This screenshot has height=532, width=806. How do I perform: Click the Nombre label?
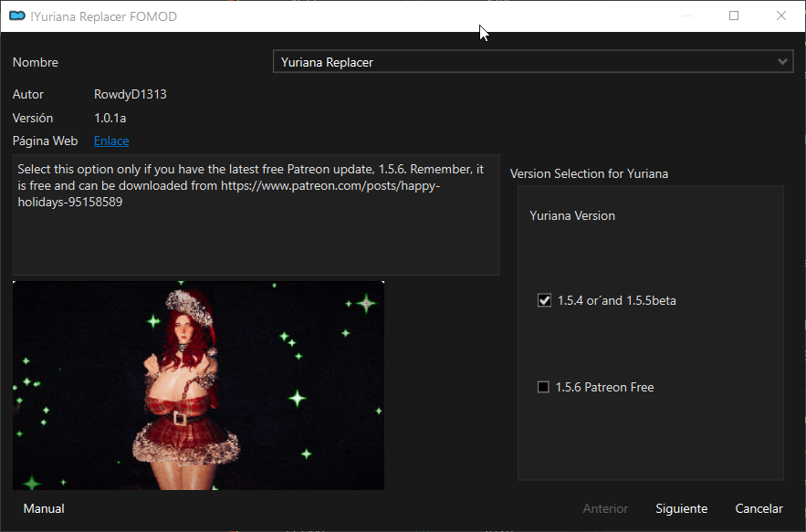(x=36, y=62)
